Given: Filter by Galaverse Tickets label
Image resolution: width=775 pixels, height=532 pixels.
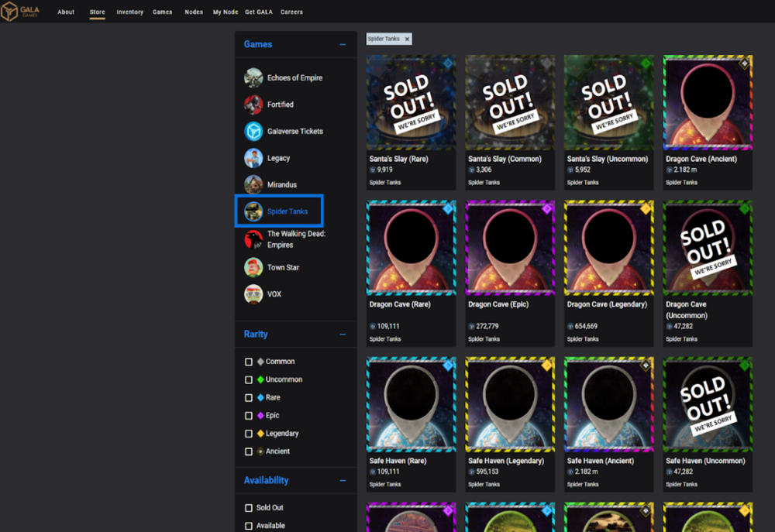Looking at the screenshot, I should (x=295, y=132).
